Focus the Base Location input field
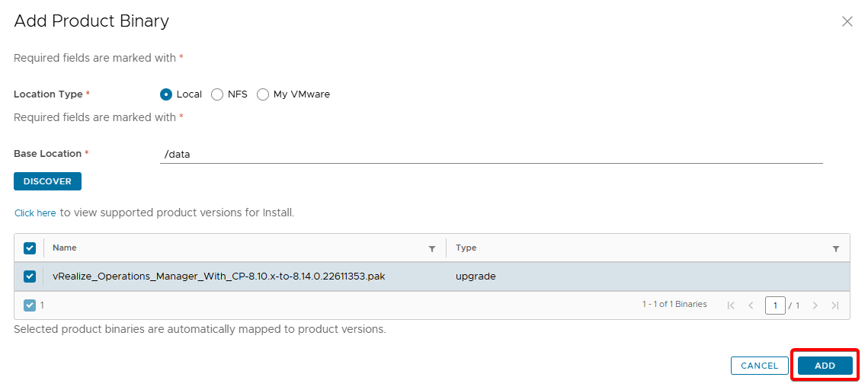 point(491,154)
